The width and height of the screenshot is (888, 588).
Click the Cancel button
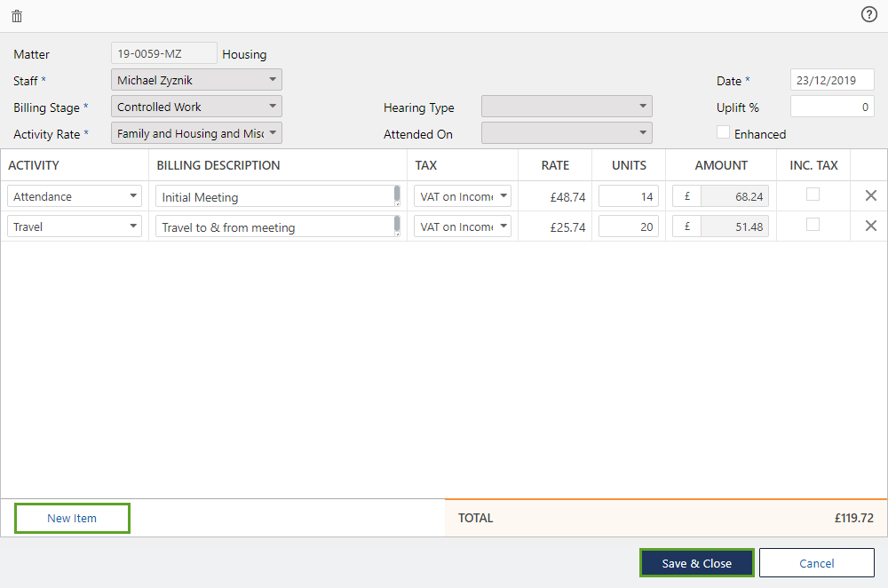coord(816,563)
